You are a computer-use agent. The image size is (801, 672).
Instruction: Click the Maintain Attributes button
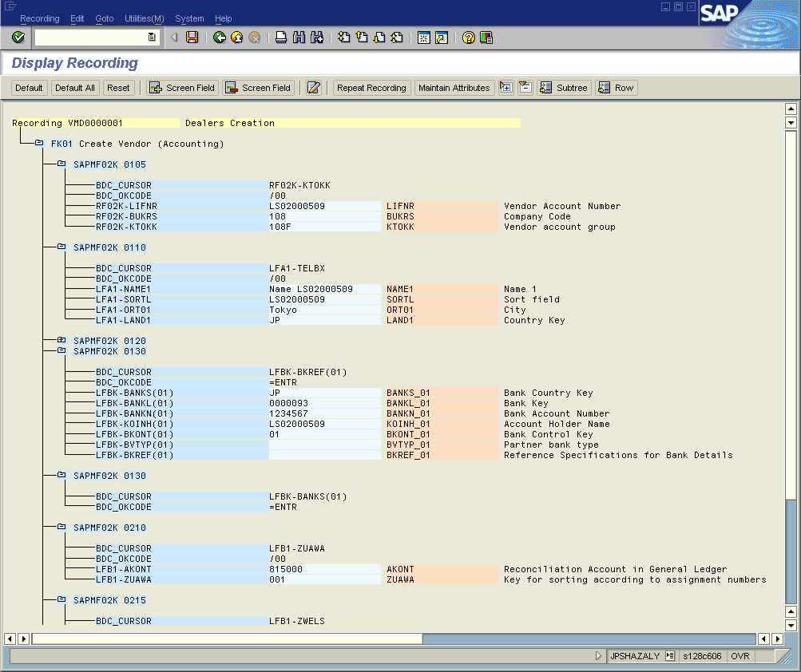pyautogui.click(x=454, y=88)
